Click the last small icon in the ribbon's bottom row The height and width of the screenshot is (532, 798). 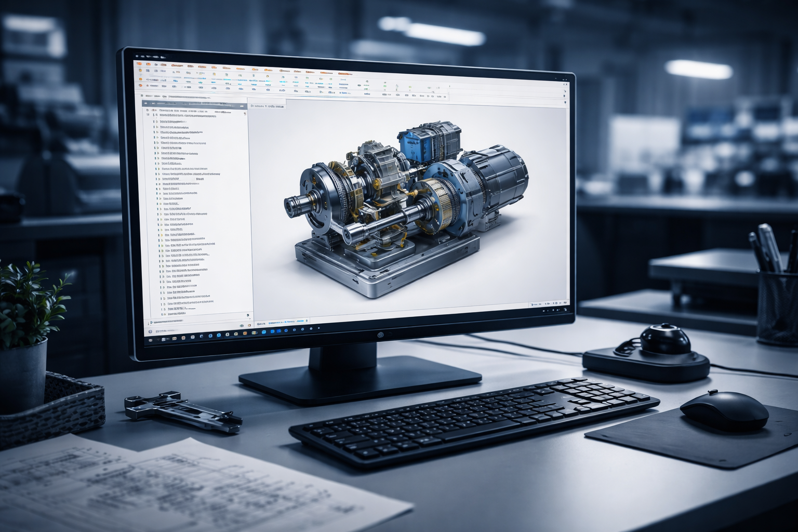tap(444, 96)
